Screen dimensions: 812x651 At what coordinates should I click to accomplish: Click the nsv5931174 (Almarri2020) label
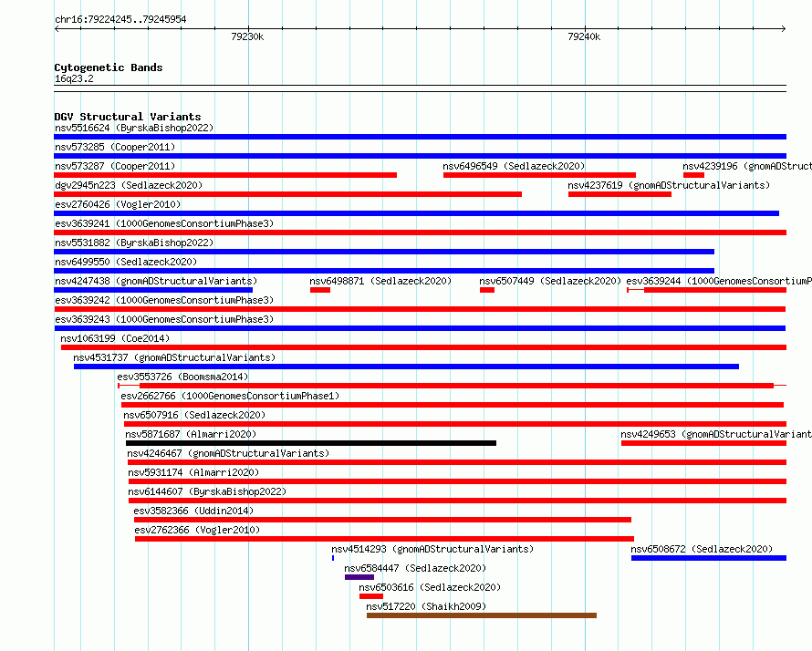coord(193,472)
